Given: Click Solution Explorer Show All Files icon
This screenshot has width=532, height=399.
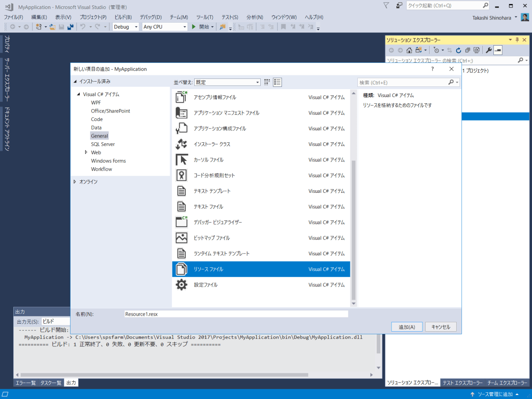Looking at the screenshot, I should (x=476, y=50).
